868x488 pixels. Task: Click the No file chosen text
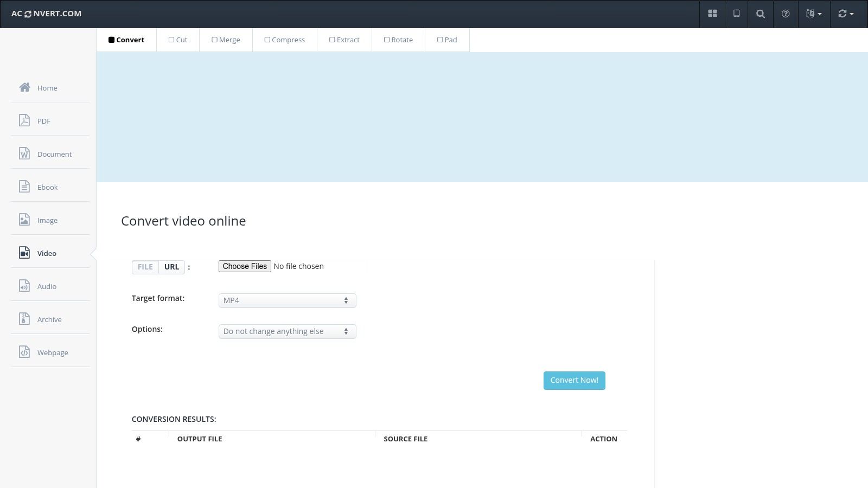pos(299,266)
